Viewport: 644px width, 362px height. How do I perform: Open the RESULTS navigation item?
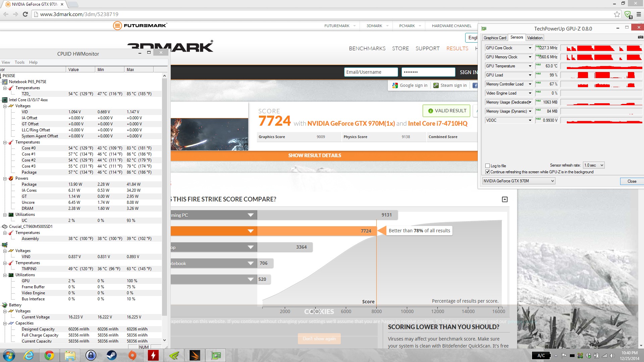click(457, 49)
